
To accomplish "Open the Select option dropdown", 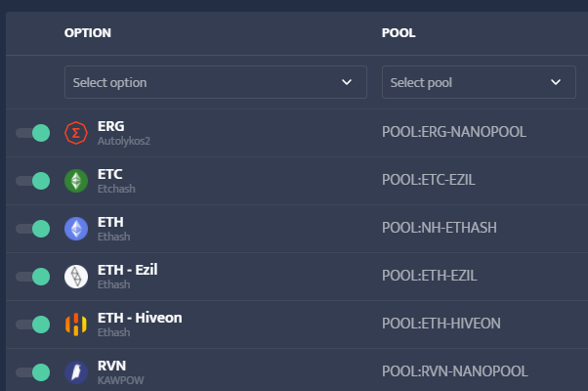I will (x=216, y=82).
